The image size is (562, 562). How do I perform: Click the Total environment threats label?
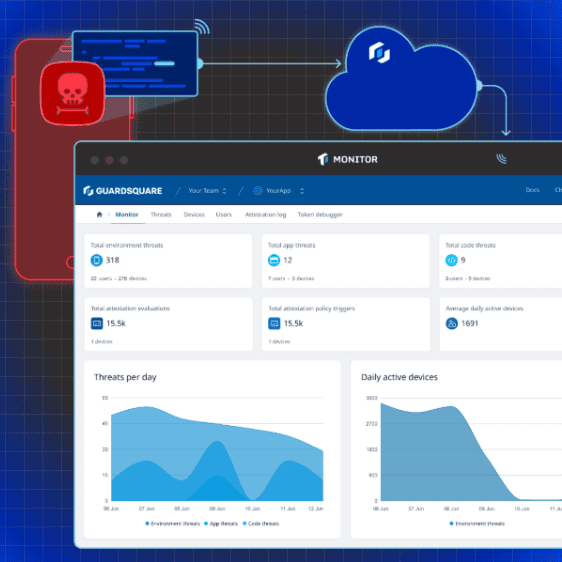point(127,245)
